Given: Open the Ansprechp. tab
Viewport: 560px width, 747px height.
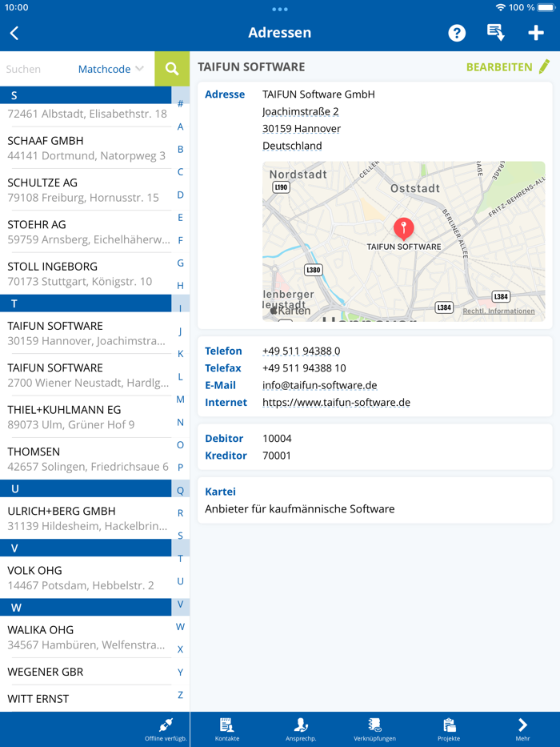Looking at the screenshot, I should 301,729.
